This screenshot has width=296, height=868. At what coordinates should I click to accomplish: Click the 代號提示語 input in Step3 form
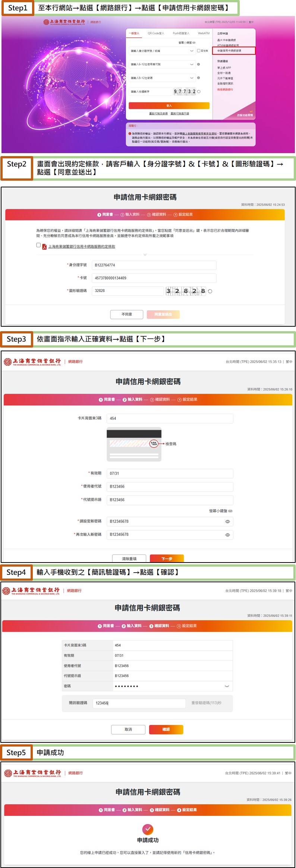(x=170, y=500)
